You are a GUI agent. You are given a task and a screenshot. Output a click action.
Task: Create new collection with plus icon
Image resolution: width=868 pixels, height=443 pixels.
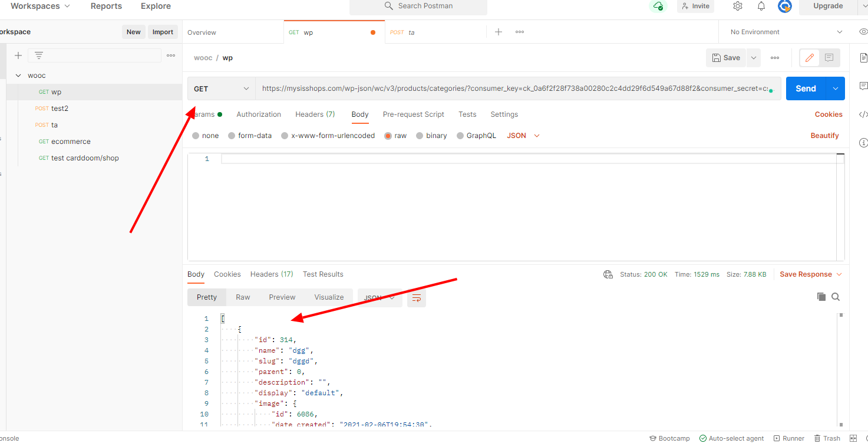pyautogui.click(x=18, y=55)
